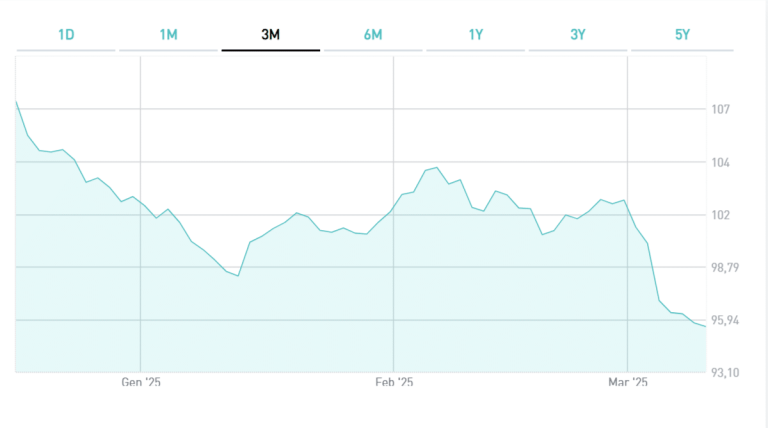This screenshot has height=428, width=768.
Task: Switch to the 1D time range tab
Action: pyautogui.click(x=66, y=35)
